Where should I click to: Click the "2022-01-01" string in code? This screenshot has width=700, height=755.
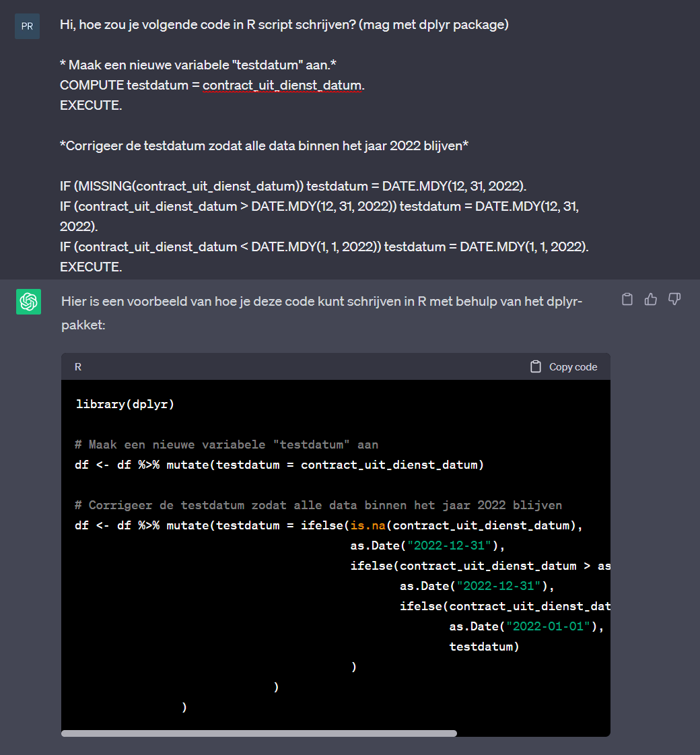tap(549, 626)
